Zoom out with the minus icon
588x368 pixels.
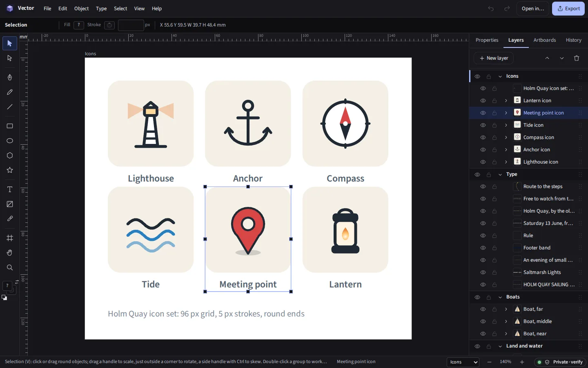coord(489,362)
